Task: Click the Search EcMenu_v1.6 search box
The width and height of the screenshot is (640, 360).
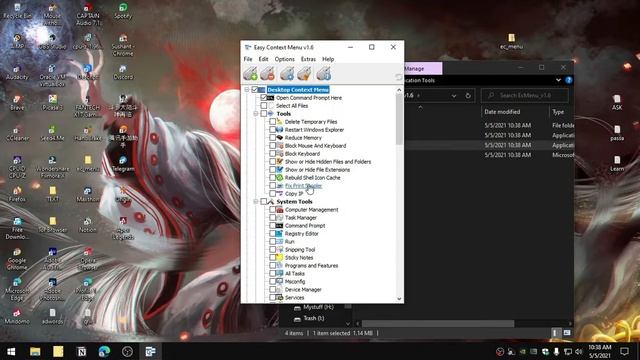Action: [x=524, y=96]
